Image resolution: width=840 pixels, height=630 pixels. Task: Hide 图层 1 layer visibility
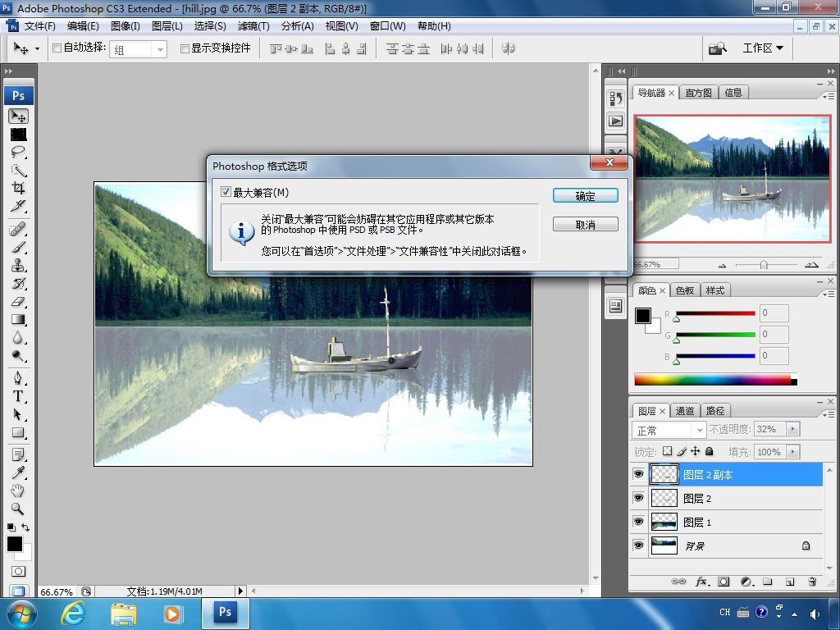click(638, 521)
